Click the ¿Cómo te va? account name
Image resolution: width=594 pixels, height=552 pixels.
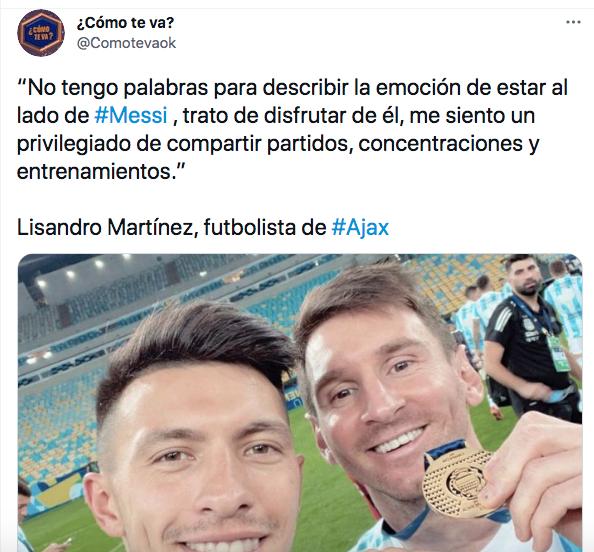[x=125, y=23]
